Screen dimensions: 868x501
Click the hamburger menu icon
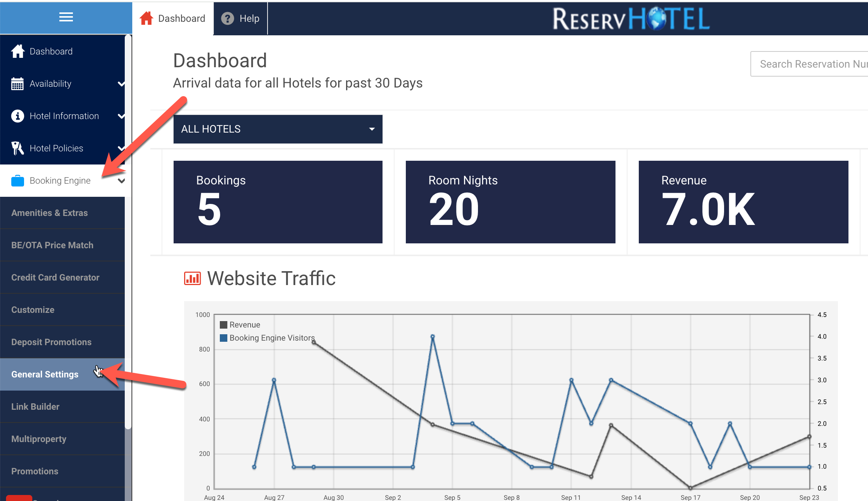[x=66, y=17]
